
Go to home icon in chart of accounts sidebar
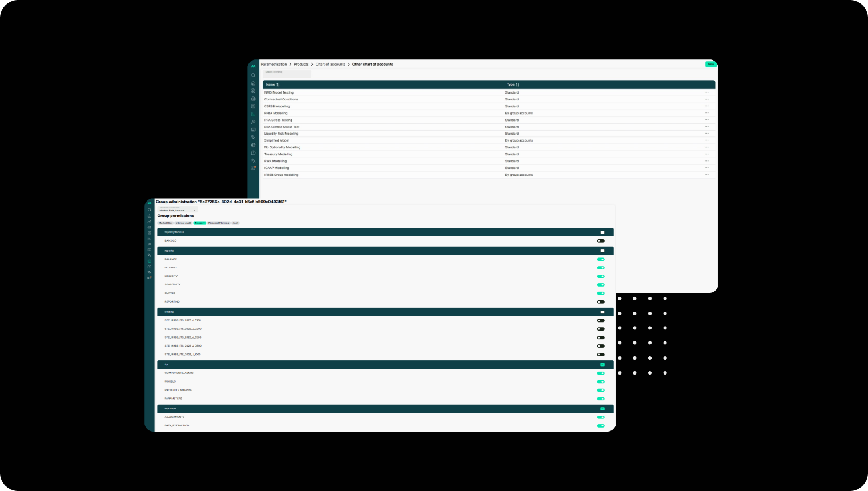point(254,83)
